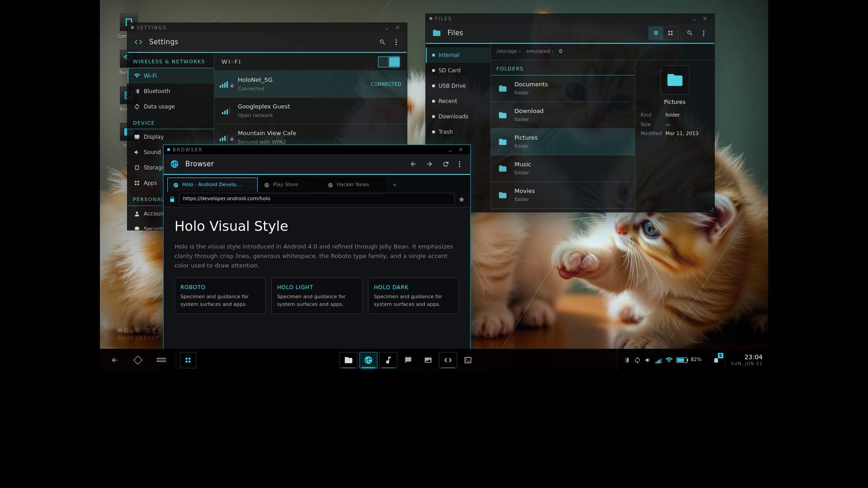Open notifications bell in system tray
Image resolution: width=868 pixels, height=488 pixels.
716,360
